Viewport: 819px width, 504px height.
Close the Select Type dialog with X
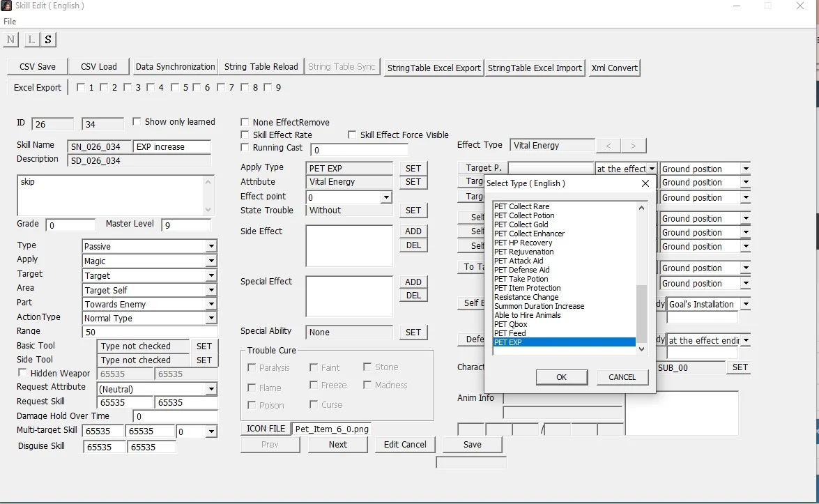pos(645,183)
